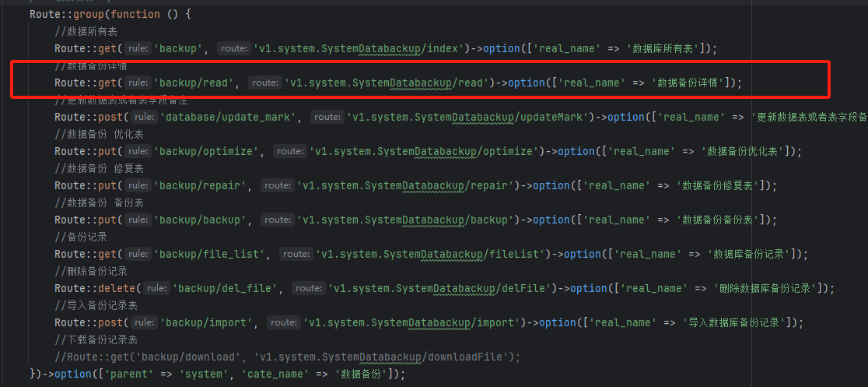868x387 pixels.
Task: Click the rule: hint before 'database/update_mark'
Action: (x=144, y=117)
